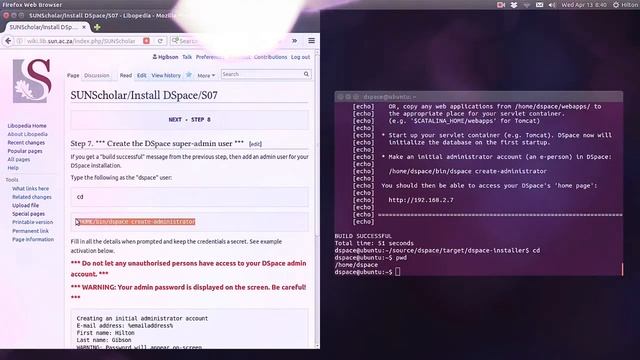Click BUILD SUCCESSFUL text in terminal

[363, 236]
